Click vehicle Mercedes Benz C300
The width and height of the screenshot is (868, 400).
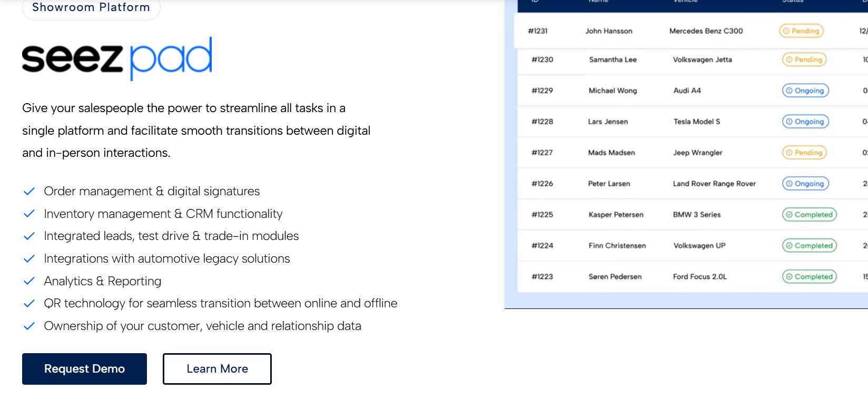pos(706,31)
